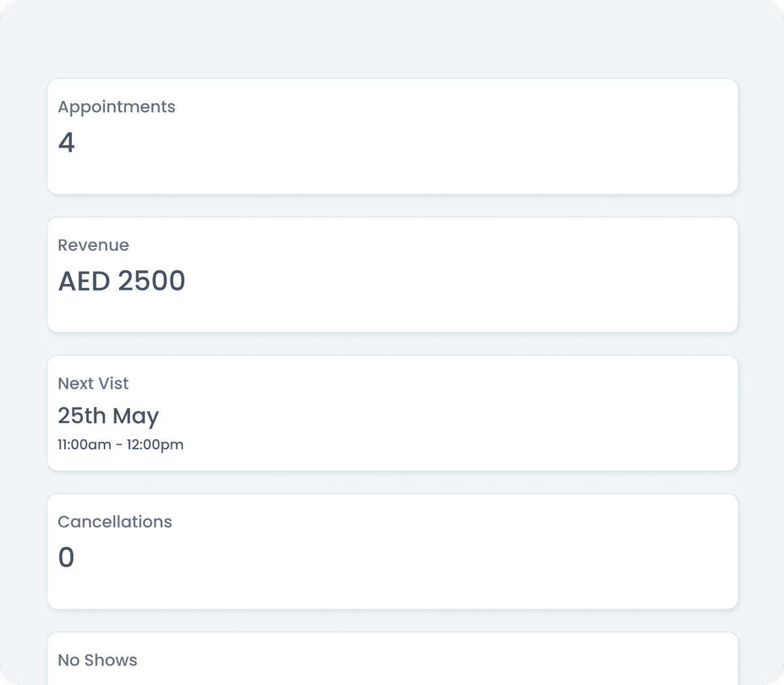Viewport: 784px width, 685px height.
Task: Click the Cancellations heading label
Action: (114, 522)
